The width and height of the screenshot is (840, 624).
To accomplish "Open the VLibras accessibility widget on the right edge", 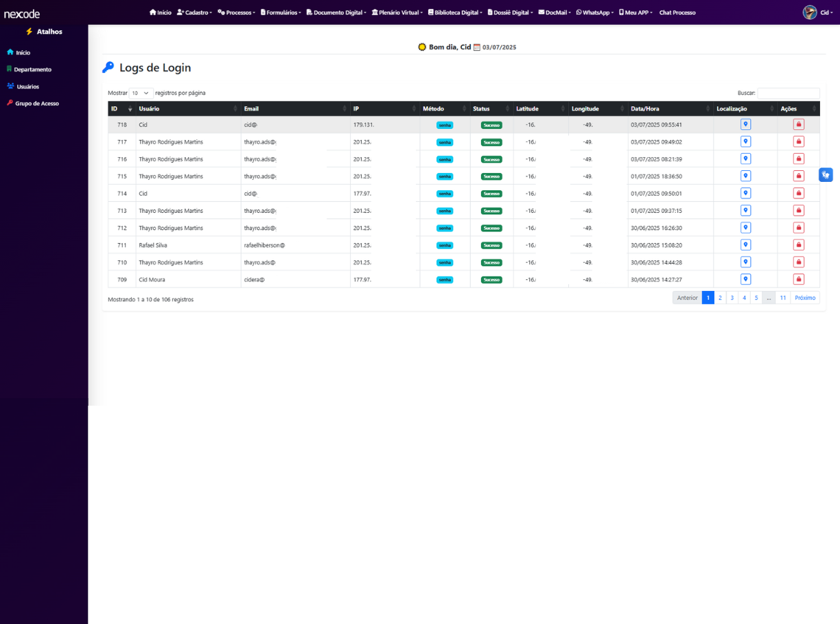I will click(x=826, y=175).
